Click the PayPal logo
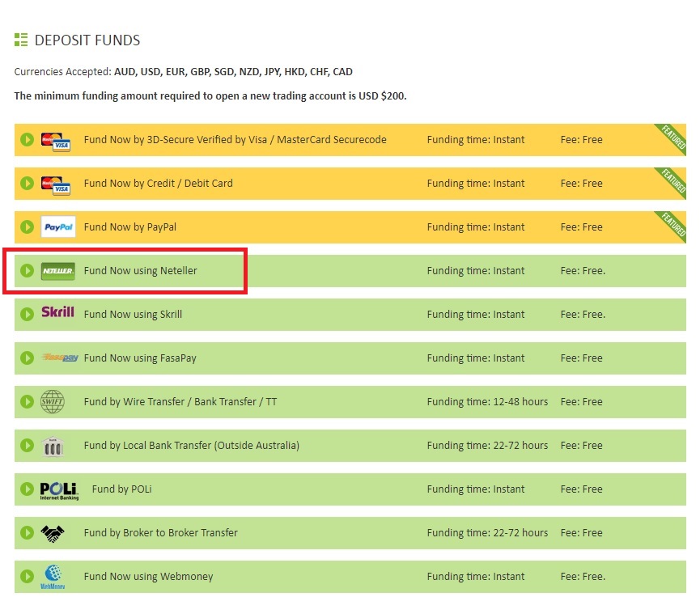Screen dimensions: 700x597 [58, 227]
